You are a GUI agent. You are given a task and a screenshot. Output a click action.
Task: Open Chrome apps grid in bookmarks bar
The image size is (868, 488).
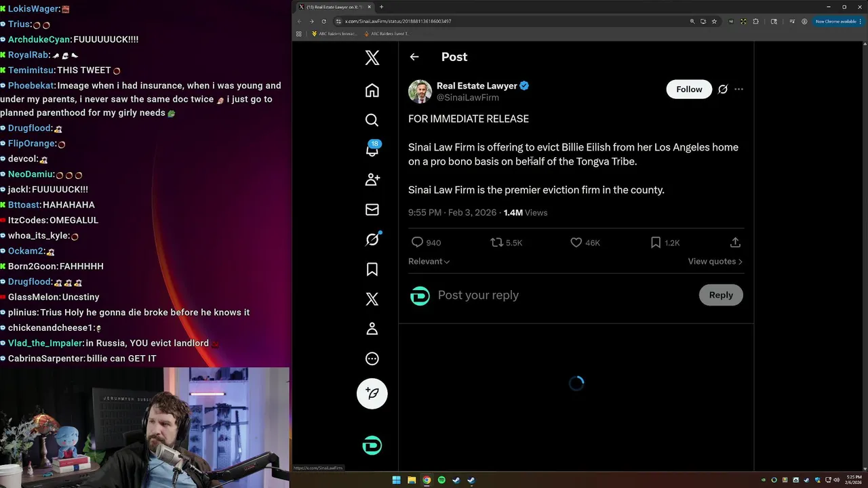pos(299,33)
